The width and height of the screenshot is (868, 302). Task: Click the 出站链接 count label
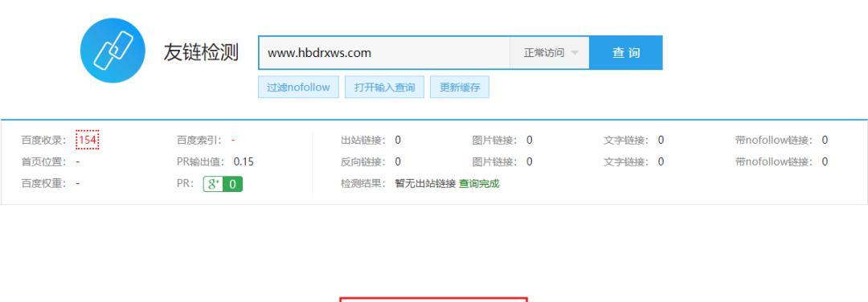(x=363, y=141)
